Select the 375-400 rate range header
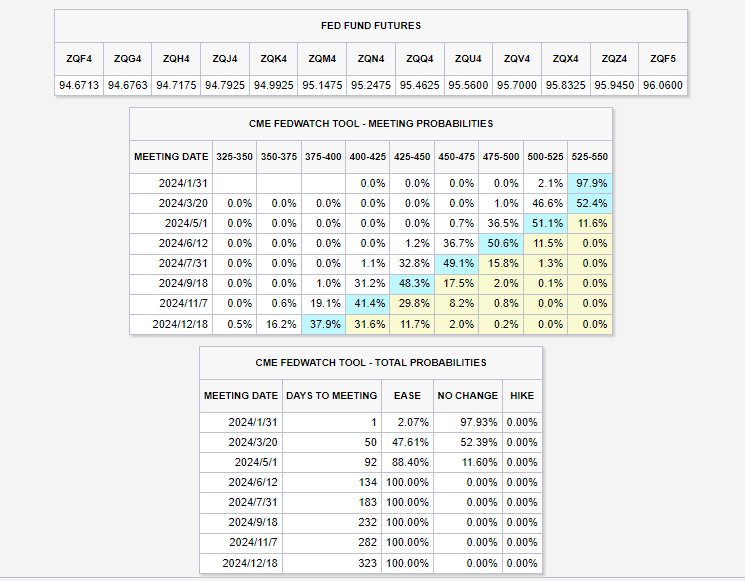745x581 pixels. point(323,157)
